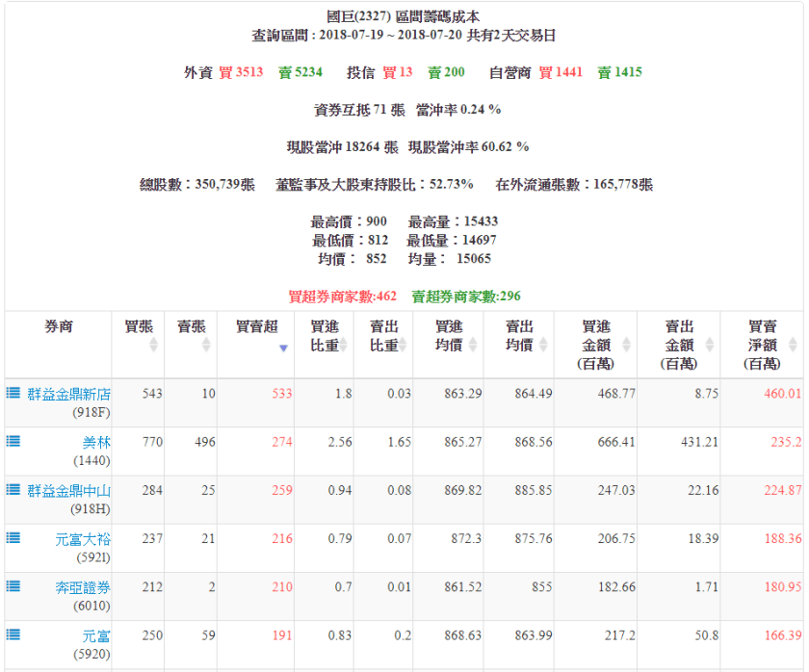The height and width of the screenshot is (672, 809).
Task: Click list icon beside 群益金鼎新店 row
Action: pos(13,393)
